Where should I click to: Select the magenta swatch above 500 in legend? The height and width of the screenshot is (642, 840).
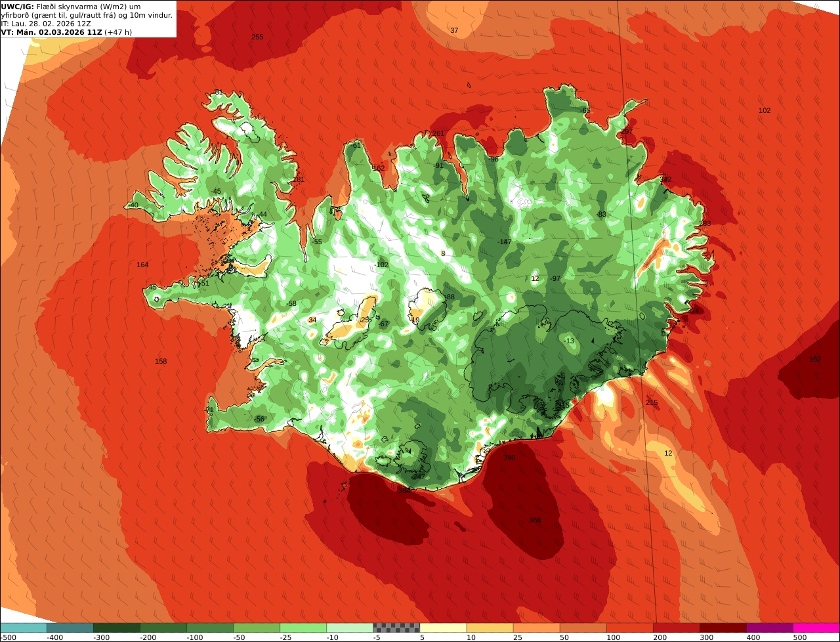pyautogui.click(x=816, y=628)
